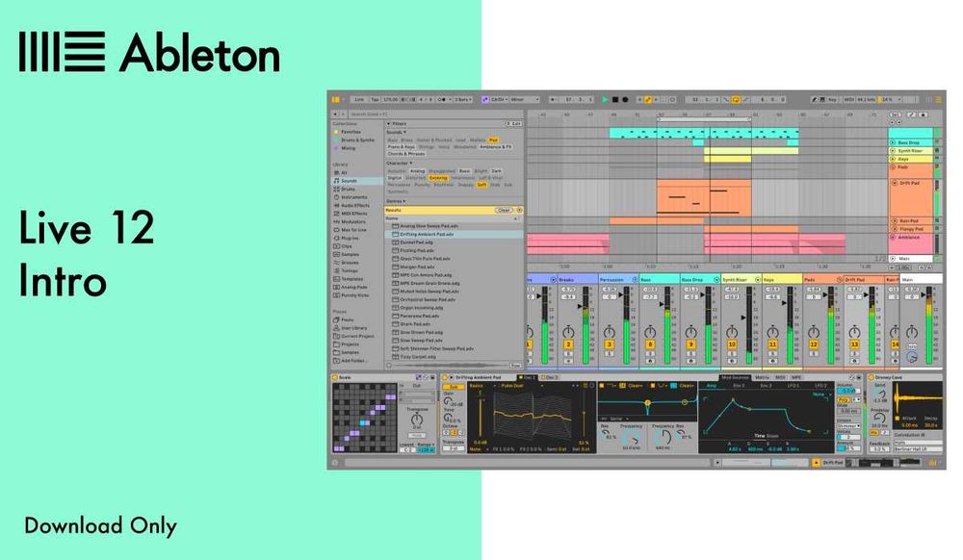Viewport: 963px width, 560px height.
Task: Select the Evolving character tag
Action: tap(438, 178)
